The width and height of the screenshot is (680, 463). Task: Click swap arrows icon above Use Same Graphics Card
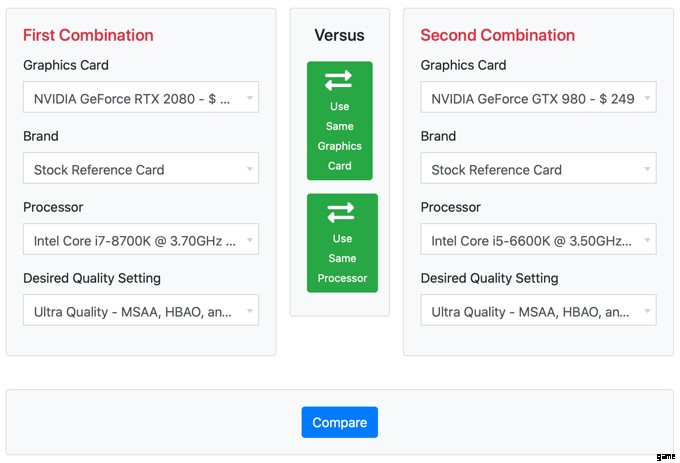click(x=339, y=81)
